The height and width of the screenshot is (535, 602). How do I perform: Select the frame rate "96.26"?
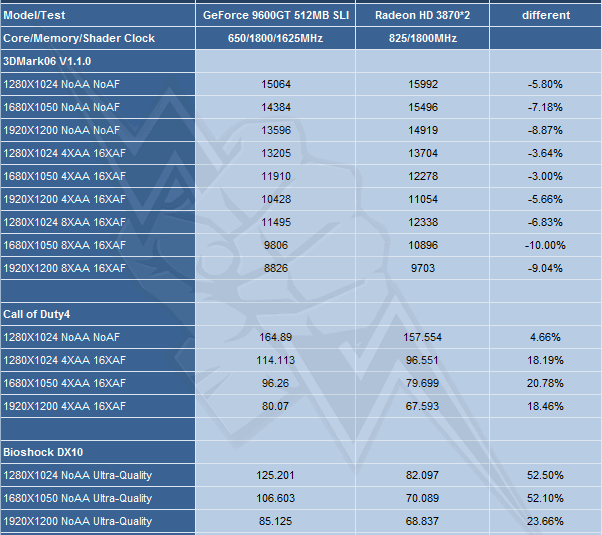point(275,383)
